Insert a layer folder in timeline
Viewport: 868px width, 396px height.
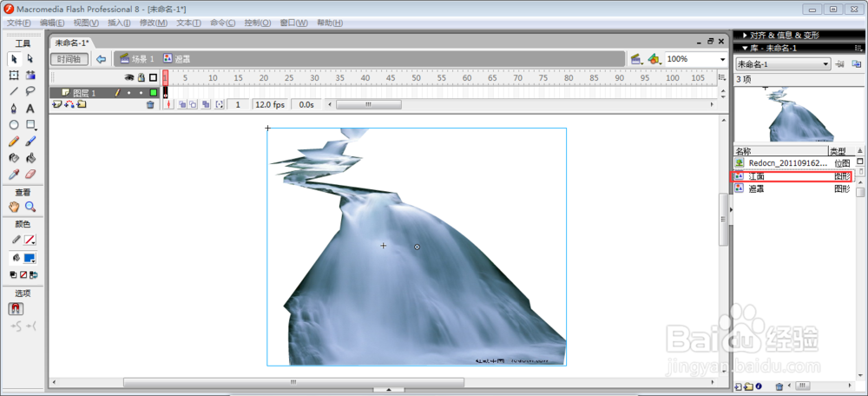(82, 104)
